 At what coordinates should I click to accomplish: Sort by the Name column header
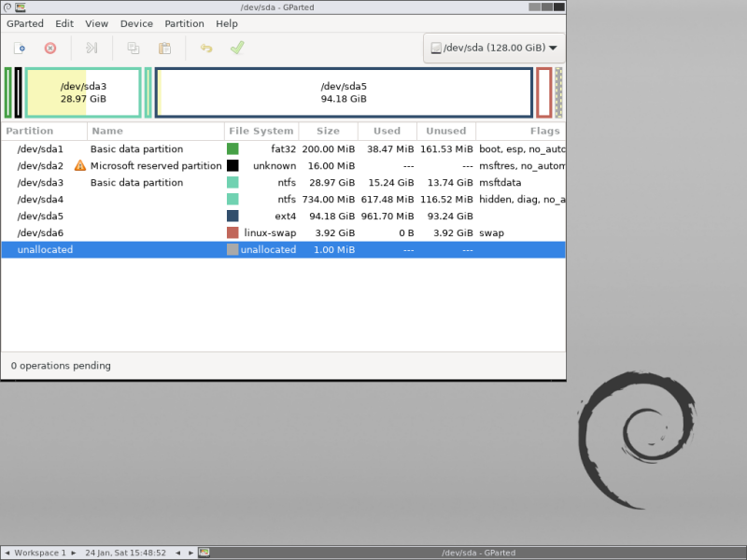[x=156, y=131]
